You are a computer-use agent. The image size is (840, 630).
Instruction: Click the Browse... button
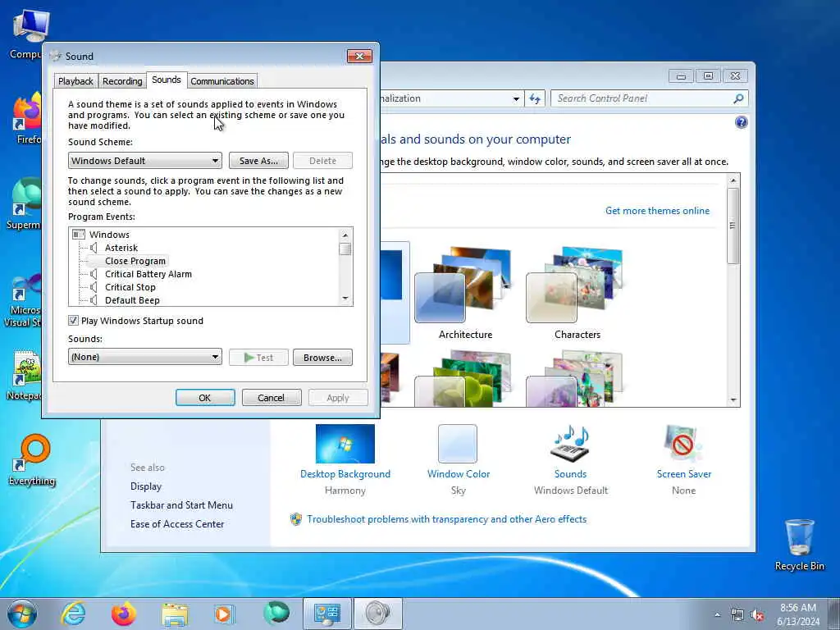[322, 358]
